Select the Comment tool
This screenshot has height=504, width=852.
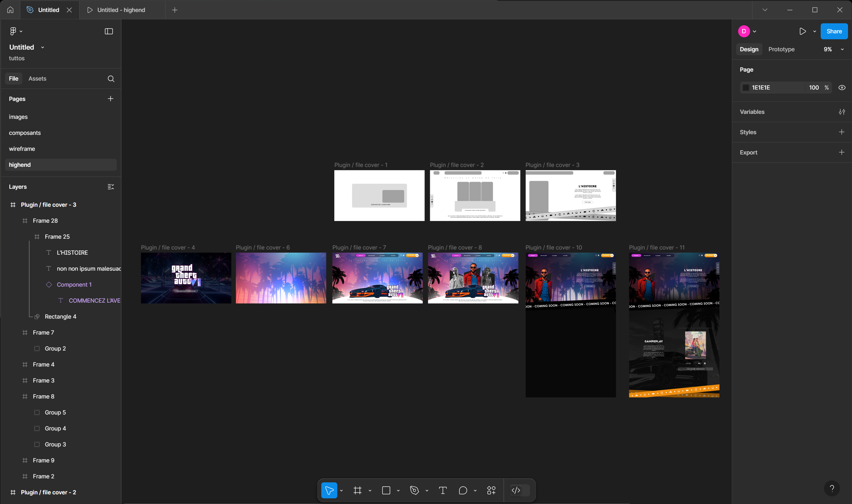463,490
